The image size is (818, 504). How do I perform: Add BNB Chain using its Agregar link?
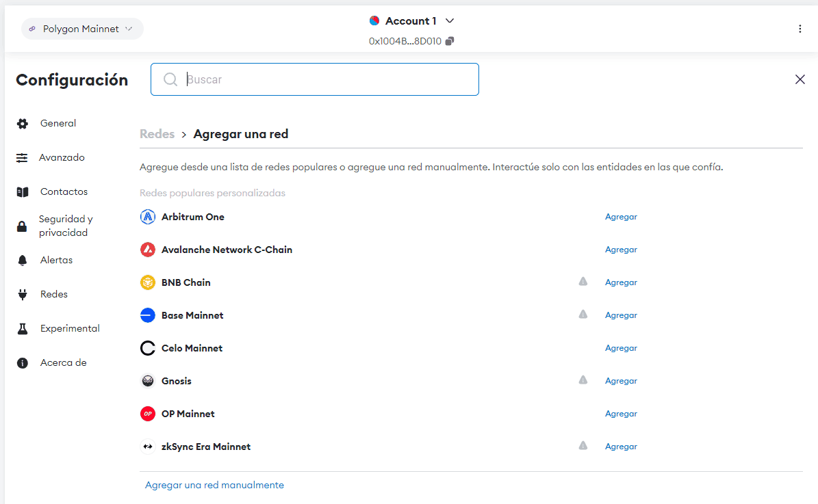tap(621, 282)
